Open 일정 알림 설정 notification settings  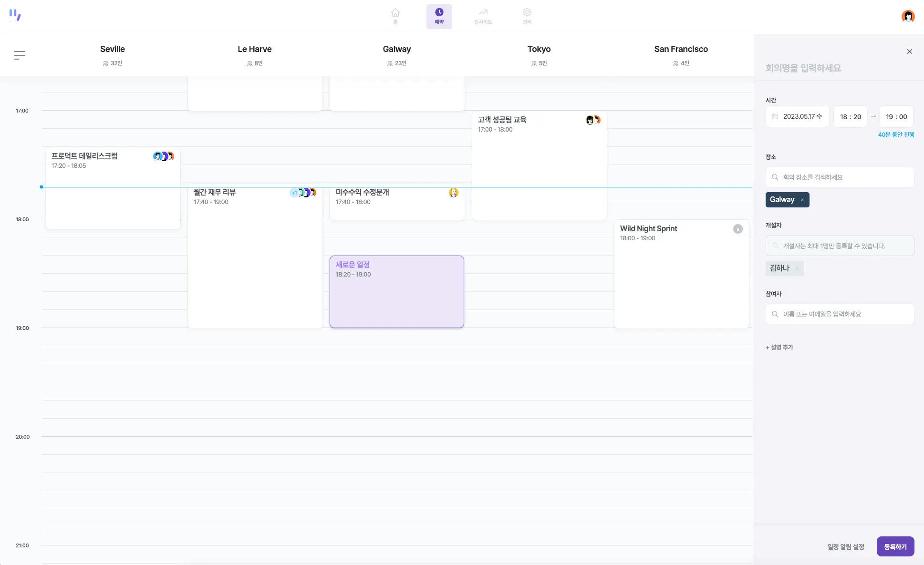coord(845,547)
